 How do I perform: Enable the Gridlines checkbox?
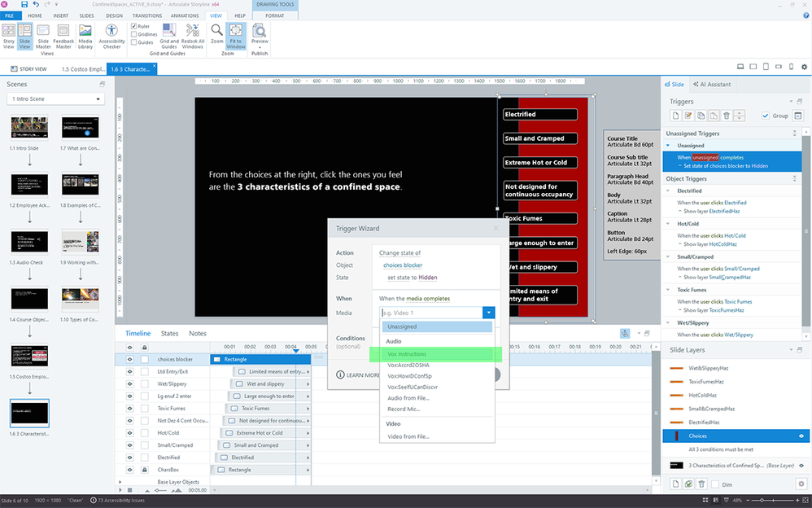click(x=134, y=34)
